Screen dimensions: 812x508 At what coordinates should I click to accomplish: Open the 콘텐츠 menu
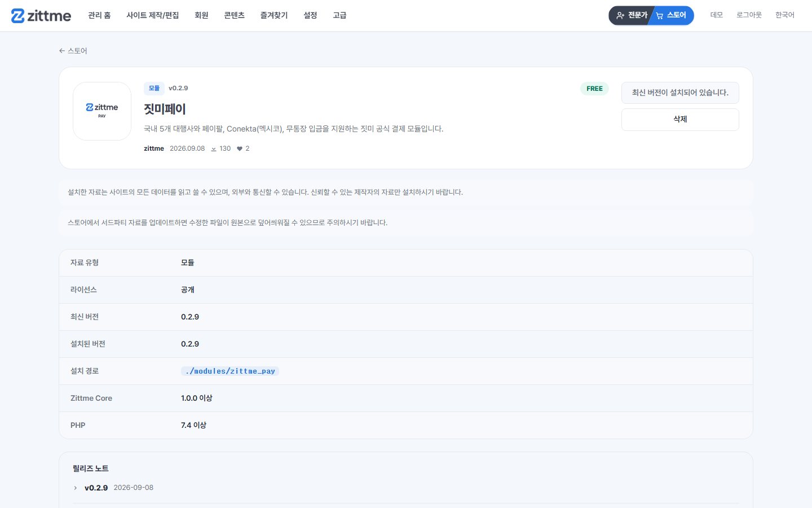tap(234, 15)
